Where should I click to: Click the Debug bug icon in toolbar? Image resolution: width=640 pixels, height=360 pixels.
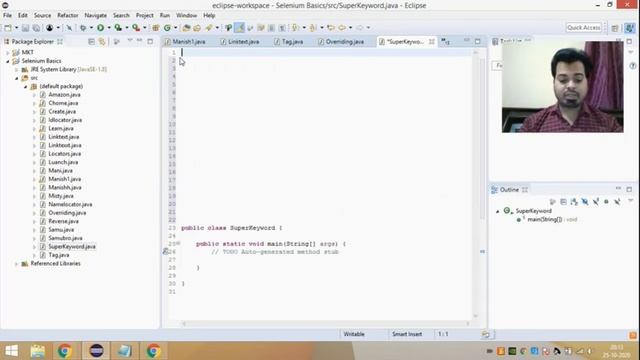tap(83, 28)
